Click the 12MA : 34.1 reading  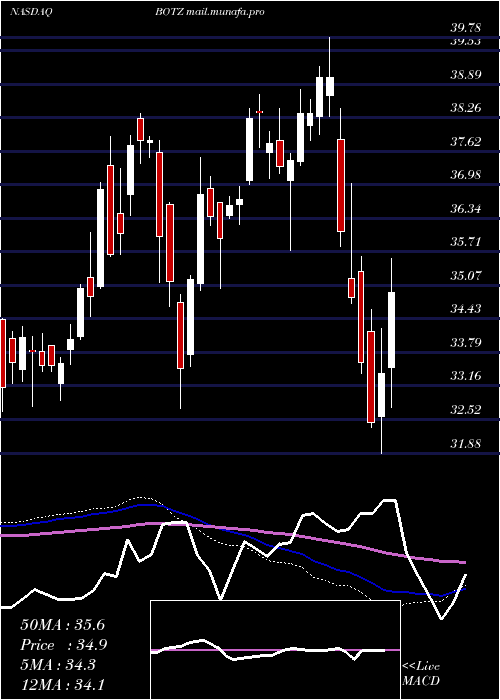(62, 684)
